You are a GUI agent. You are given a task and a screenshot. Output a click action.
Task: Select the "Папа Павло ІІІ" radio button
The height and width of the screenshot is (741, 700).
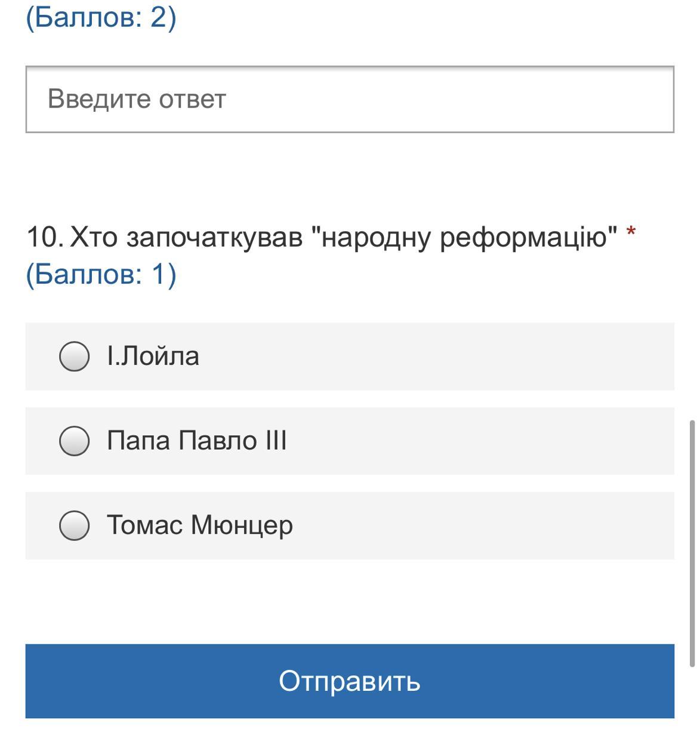coord(75,441)
